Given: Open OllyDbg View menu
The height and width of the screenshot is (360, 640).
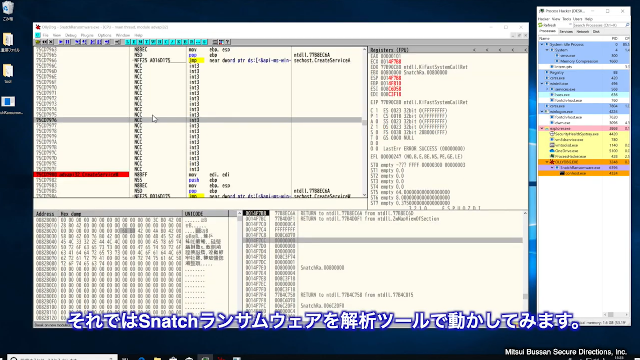Looking at the screenshot, I should pyautogui.click(x=57, y=36).
